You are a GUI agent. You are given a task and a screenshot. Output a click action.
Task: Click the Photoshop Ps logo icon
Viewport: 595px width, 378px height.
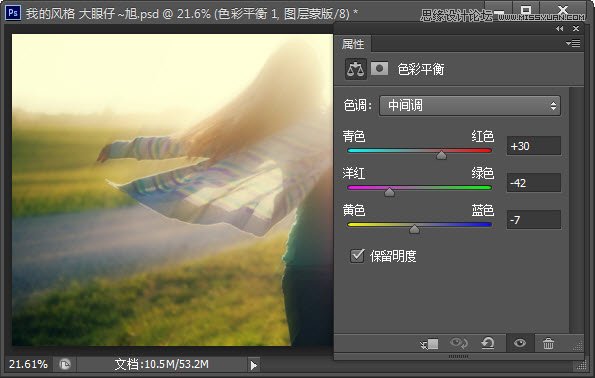pyautogui.click(x=13, y=13)
